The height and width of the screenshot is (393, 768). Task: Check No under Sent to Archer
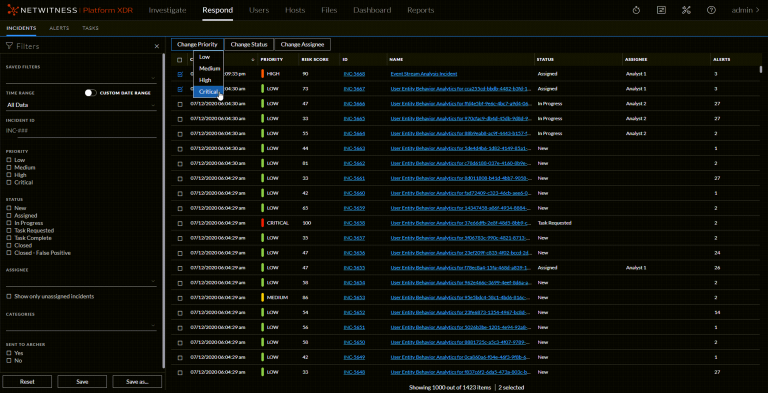point(9,361)
